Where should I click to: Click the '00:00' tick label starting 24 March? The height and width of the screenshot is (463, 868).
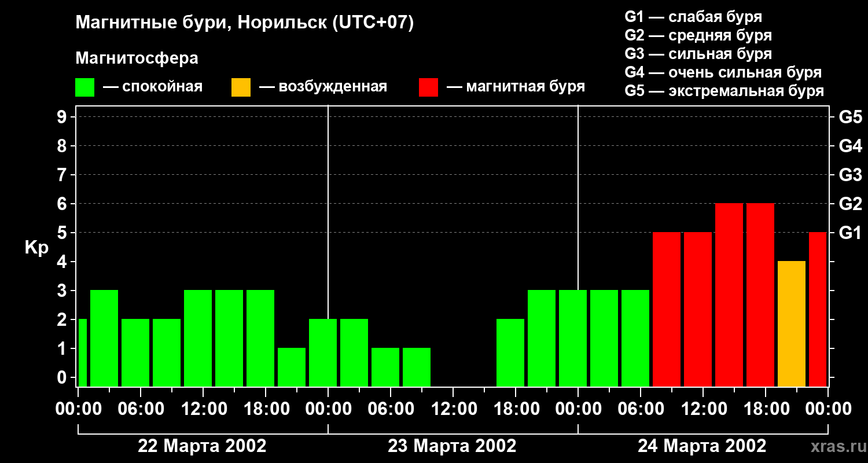[578, 409]
